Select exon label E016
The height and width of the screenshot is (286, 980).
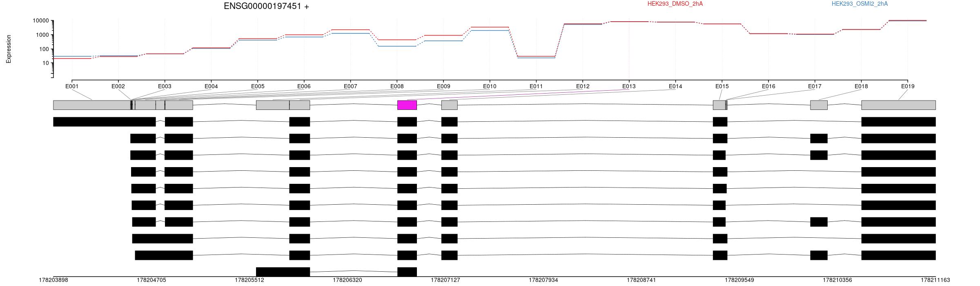point(768,86)
